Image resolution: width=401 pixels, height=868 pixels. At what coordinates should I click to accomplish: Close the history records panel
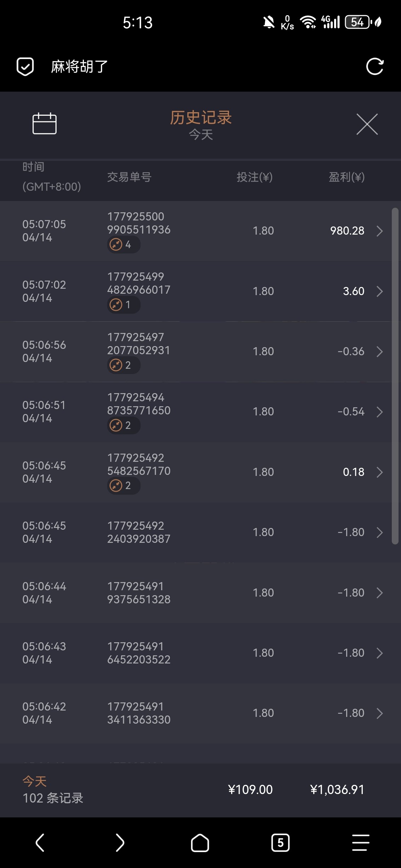point(367,124)
